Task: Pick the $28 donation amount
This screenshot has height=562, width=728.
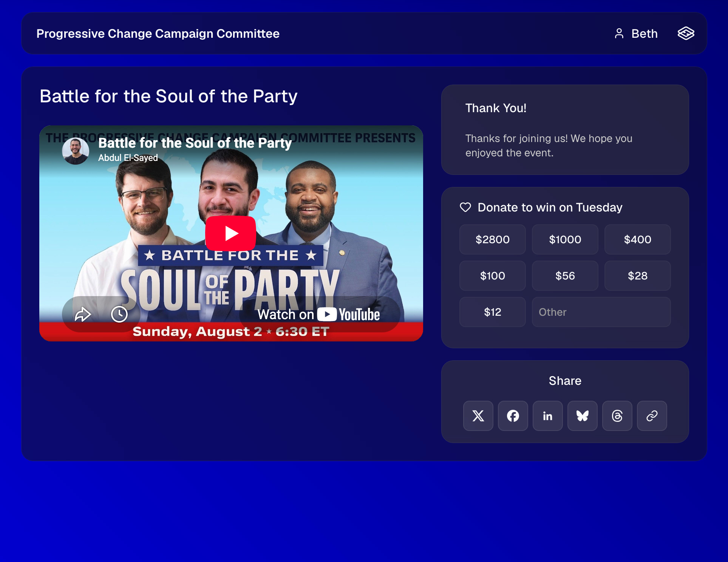Action: 637,276
